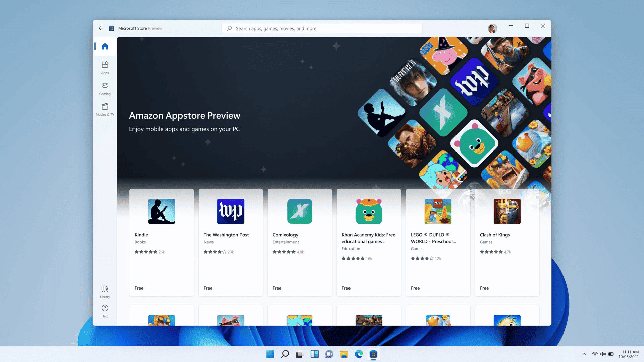This screenshot has width=644, height=362.
Task: Open The Washington Post app listing
Action: tap(230, 242)
